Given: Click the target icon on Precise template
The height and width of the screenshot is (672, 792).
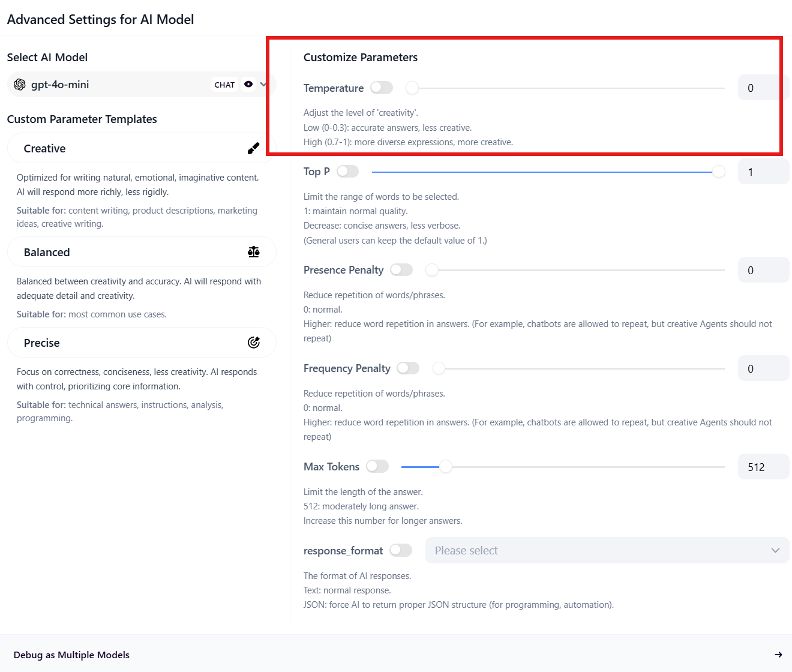Looking at the screenshot, I should pyautogui.click(x=254, y=343).
